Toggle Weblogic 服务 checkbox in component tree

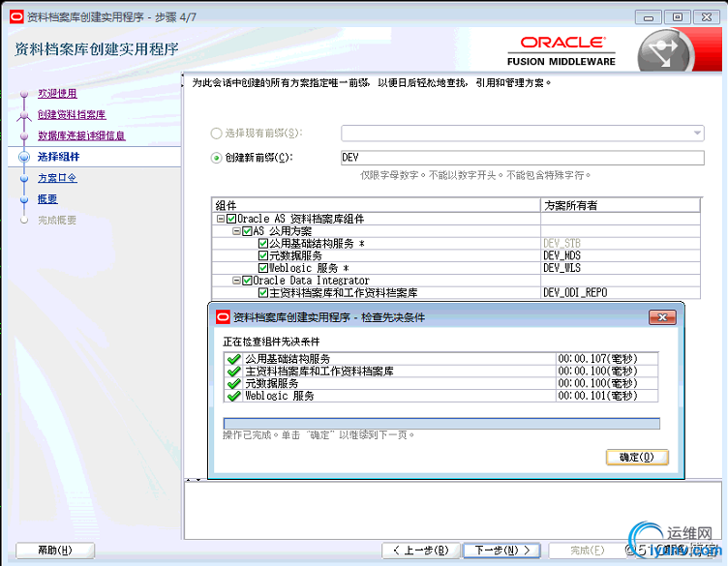(x=263, y=268)
